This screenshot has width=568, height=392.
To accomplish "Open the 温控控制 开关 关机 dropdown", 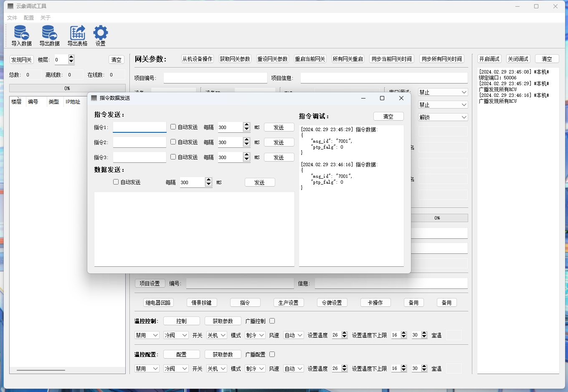I will (x=217, y=335).
